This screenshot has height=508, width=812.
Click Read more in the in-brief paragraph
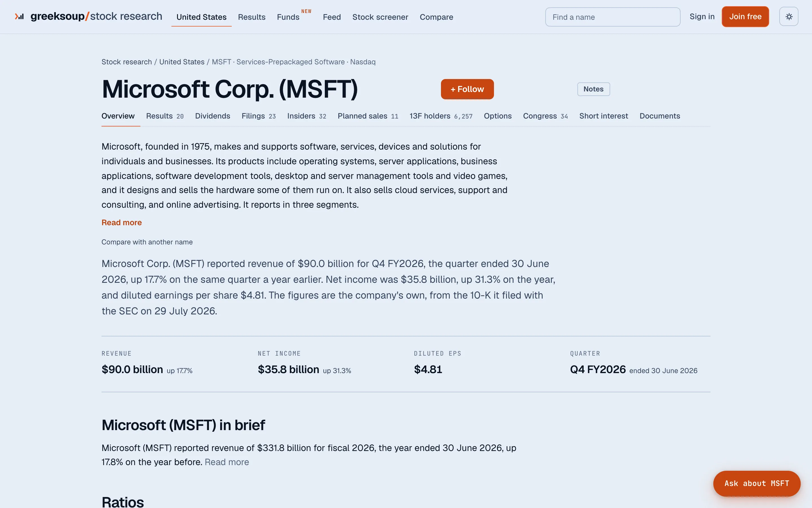click(227, 462)
